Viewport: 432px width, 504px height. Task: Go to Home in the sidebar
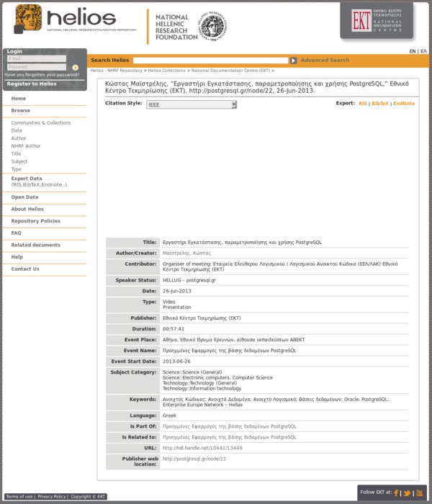18,99
